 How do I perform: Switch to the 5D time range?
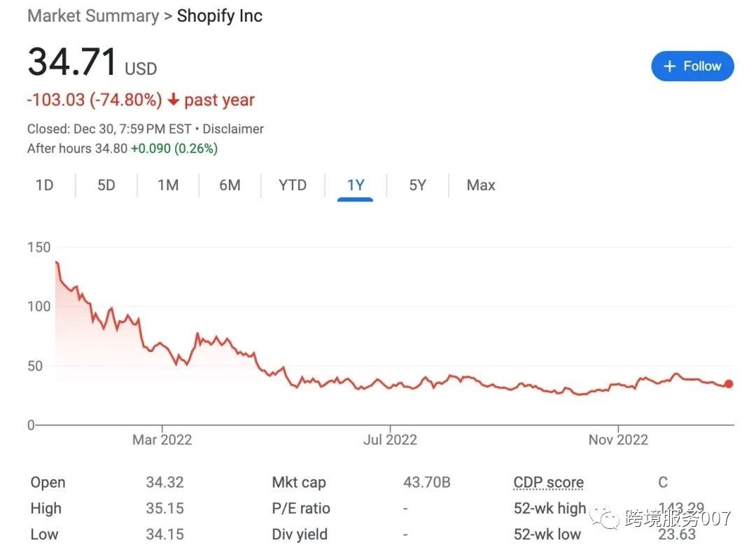[x=106, y=185]
